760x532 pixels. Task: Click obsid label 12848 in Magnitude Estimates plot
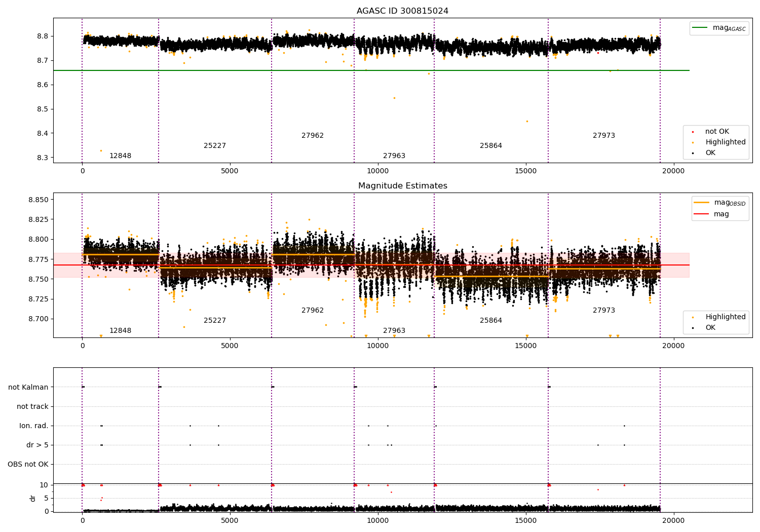(120, 330)
